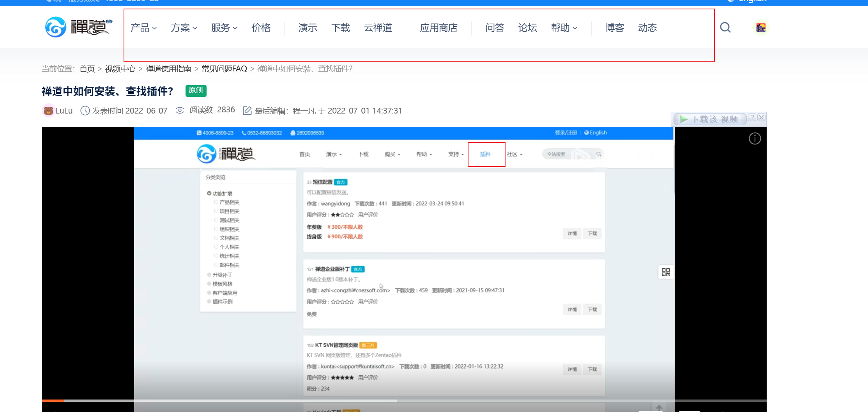868x412 pixels.
Task: Click the 视频中心 breadcrumb link
Action: coord(120,69)
